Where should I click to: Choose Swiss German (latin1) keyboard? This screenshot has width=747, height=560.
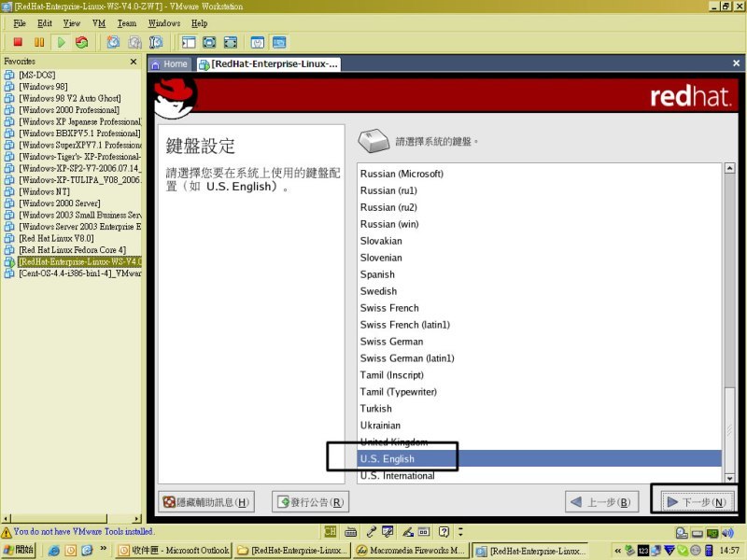coord(540,358)
